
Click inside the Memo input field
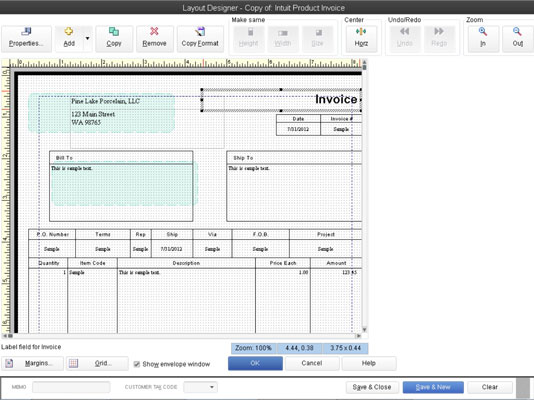(71, 387)
